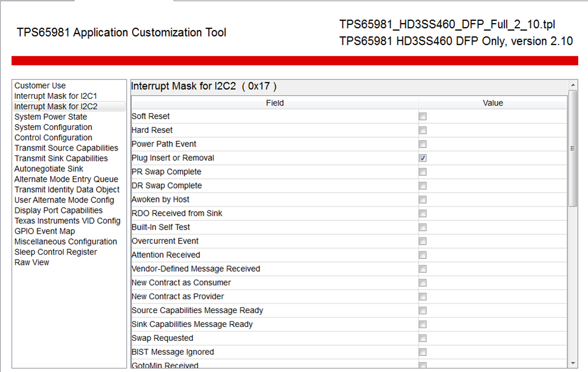The height and width of the screenshot is (372, 588).
Task: Tick Vendor-Defined Message Received checkbox
Action: [423, 269]
